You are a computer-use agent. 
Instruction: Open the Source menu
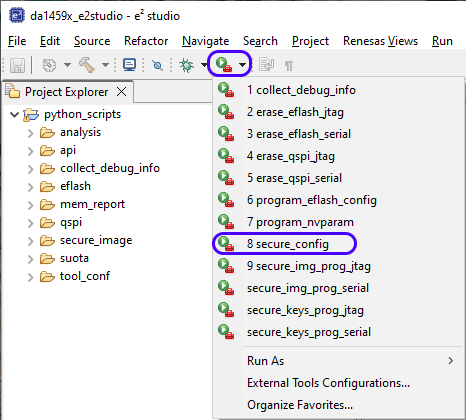pyautogui.click(x=92, y=41)
